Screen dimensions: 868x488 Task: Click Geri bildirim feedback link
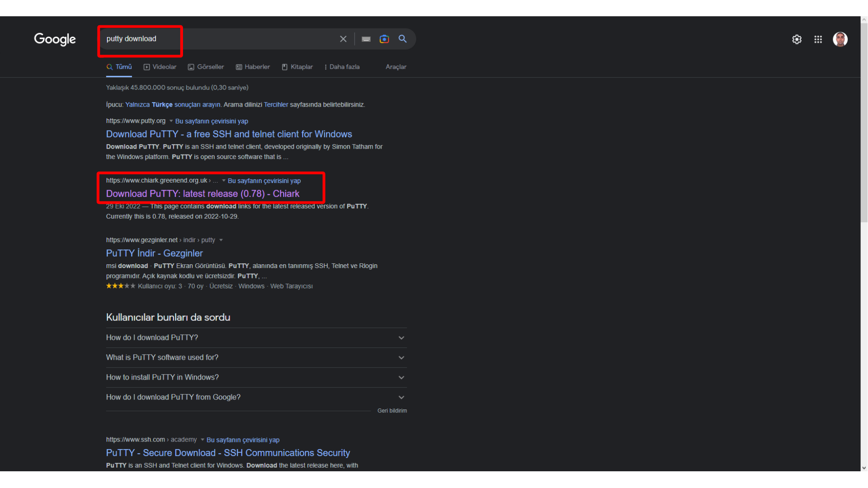[392, 411]
